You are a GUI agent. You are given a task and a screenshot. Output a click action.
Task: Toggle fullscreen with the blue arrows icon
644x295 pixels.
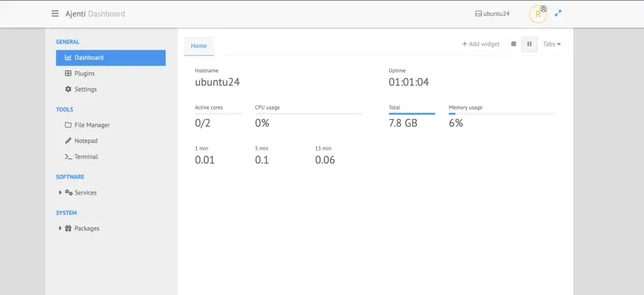[x=558, y=13]
